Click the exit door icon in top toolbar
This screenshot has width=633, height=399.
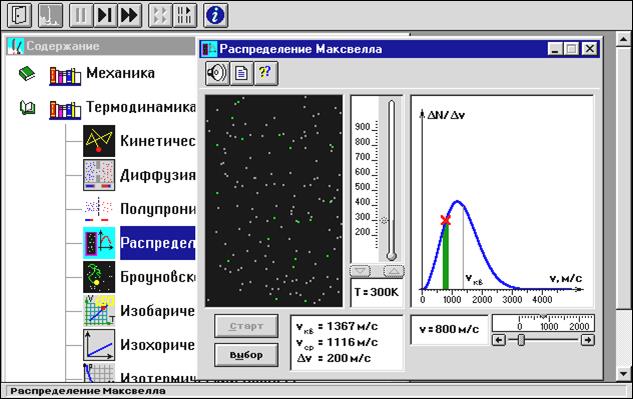pyautogui.click(x=19, y=15)
